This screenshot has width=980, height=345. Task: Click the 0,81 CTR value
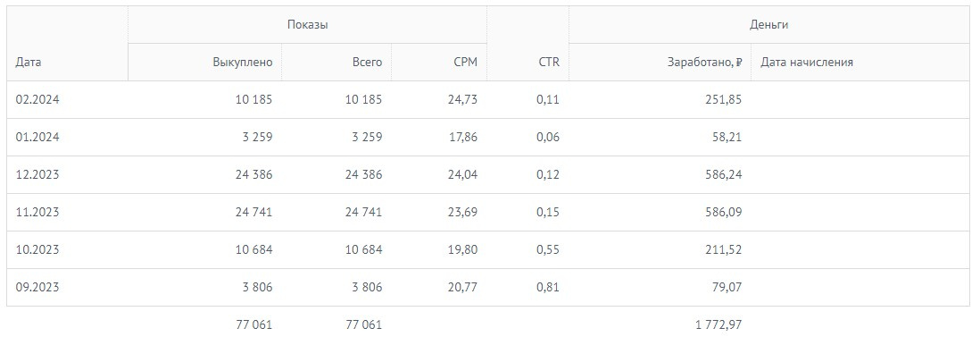coord(547,288)
